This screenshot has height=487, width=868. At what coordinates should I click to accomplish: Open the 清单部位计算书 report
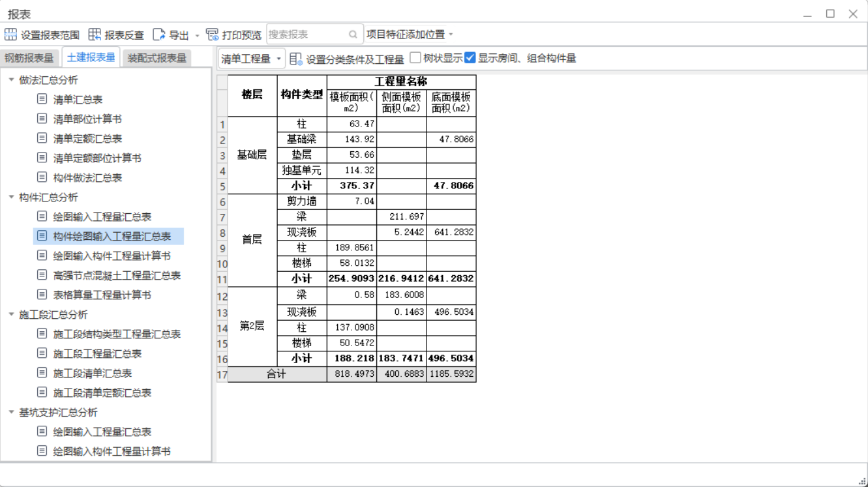pyautogui.click(x=87, y=119)
